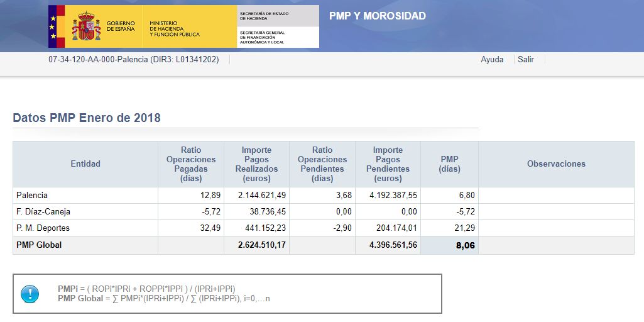Select the P. M. Deportes entity row
This screenshot has width=644, height=322.
43,228
